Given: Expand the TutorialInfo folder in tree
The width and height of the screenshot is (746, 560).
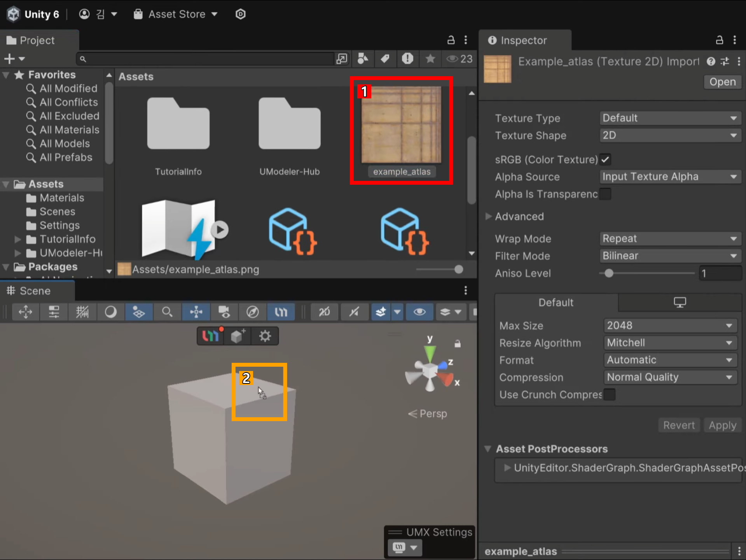Looking at the screenshot, I should click(17, 239).
